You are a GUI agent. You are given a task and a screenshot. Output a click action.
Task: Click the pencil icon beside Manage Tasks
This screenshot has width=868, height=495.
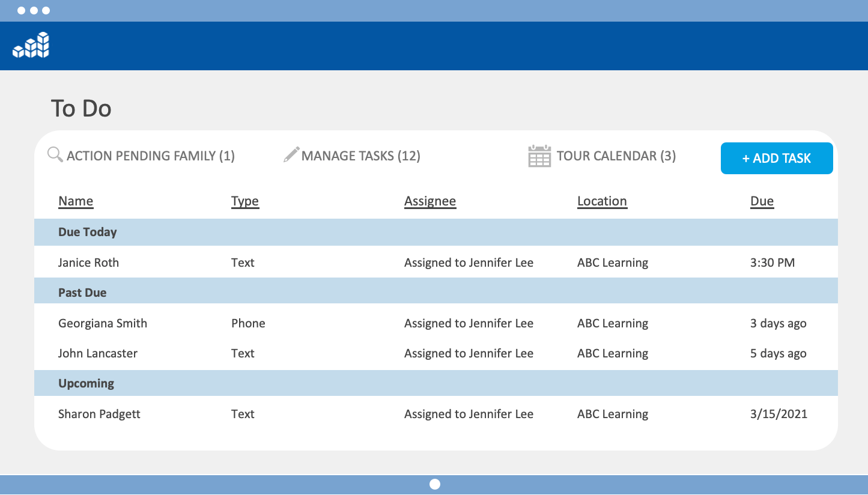tap(291, 154)
